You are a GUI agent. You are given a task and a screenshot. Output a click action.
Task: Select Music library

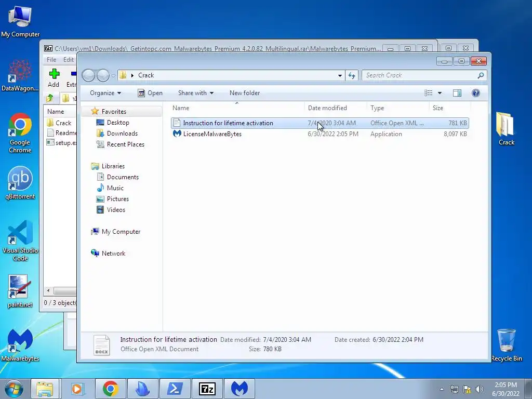tap(115, 188)
